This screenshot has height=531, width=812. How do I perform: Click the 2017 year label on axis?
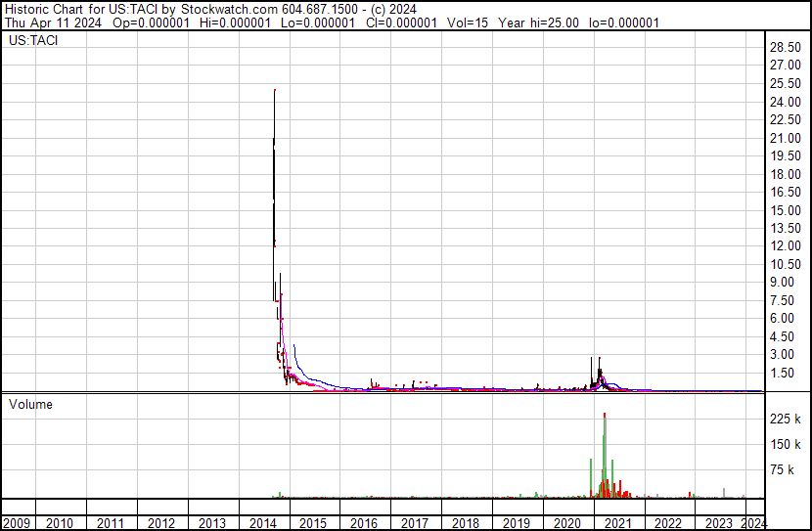click(414, 523)
